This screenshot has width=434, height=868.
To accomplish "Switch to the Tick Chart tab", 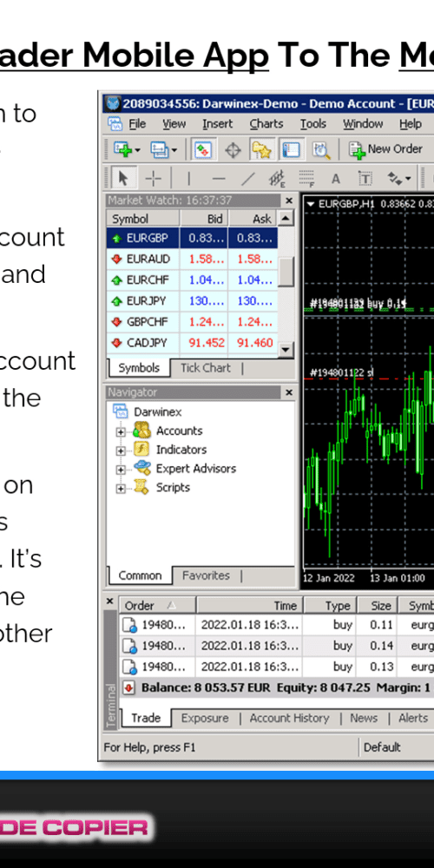I will pos(205,368).
